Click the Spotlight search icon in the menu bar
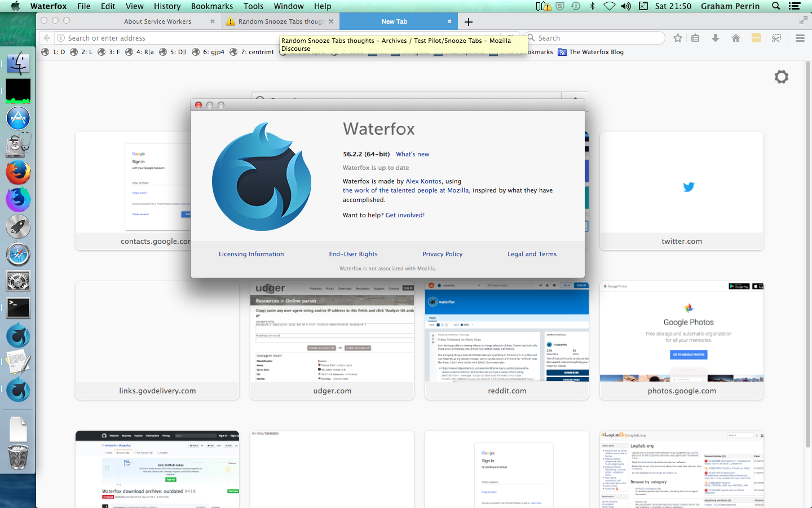812x508 pixels. click(776, 6)
